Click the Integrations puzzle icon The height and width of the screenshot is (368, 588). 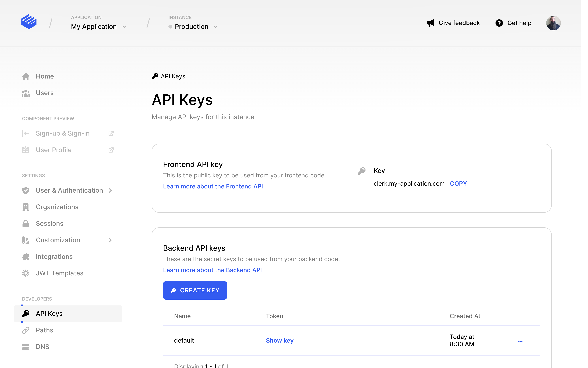coord(26,257)
